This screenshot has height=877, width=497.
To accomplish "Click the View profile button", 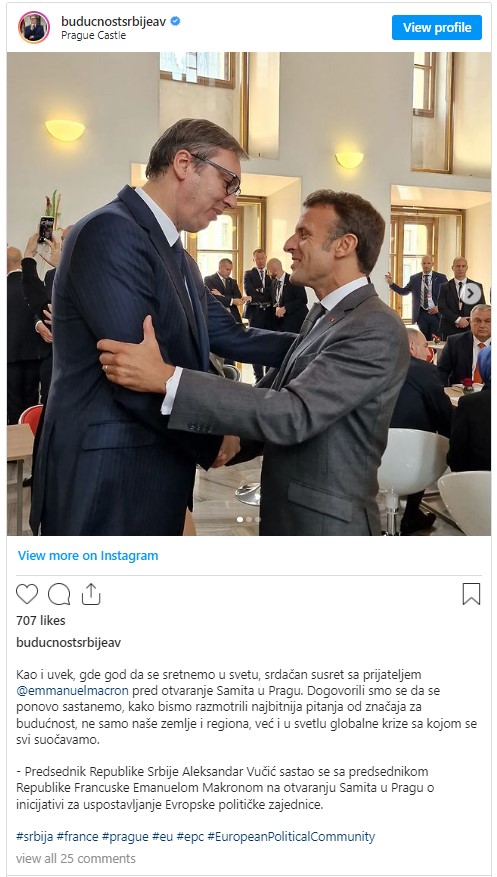I will click(x=437, y=27).
